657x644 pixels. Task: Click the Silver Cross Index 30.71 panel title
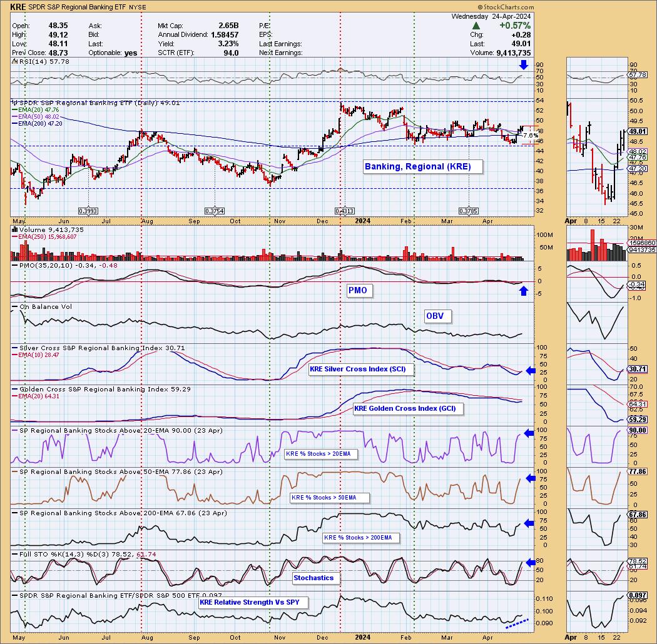click(98, 348)
